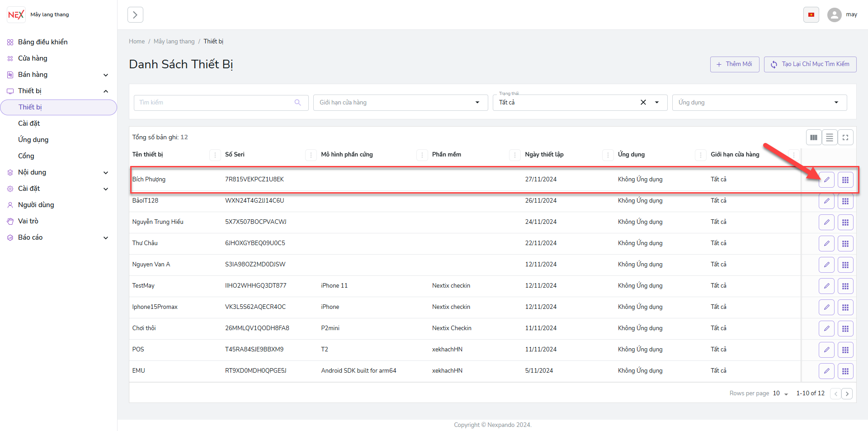
Task: Click the Thêm Mới button
Action: pyautogui.click(x=734, y=64)
